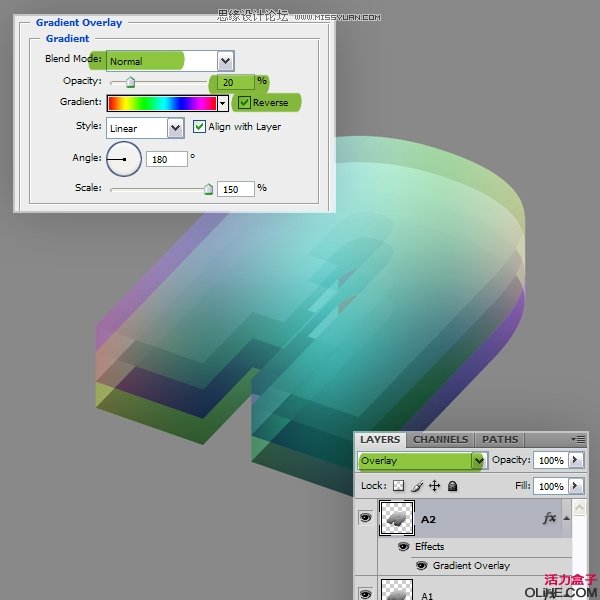Open the Blend Mode Normal dropdown
This screenshot has height=600, width=600.
click(225, 61)
